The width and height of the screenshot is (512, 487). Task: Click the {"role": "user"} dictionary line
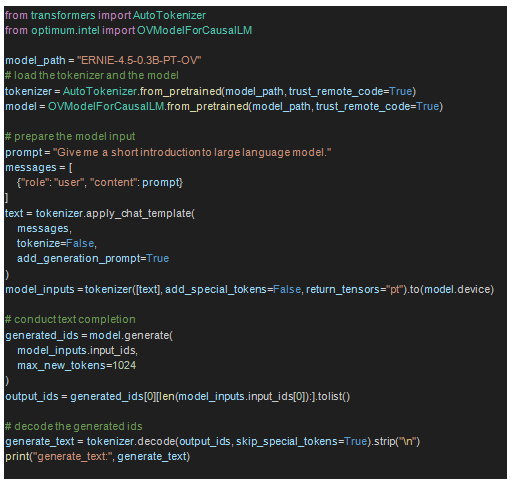pyautogui.click(x=100, y=183)
